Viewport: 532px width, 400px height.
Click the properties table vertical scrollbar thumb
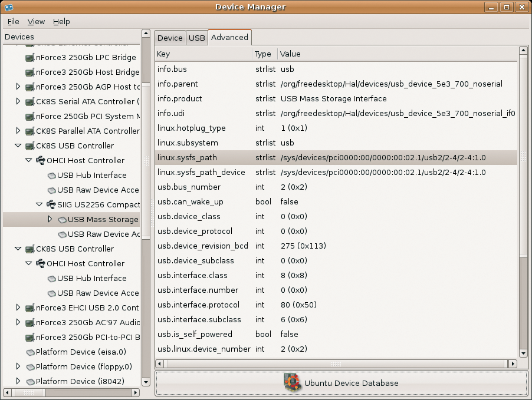pos(523,156)
